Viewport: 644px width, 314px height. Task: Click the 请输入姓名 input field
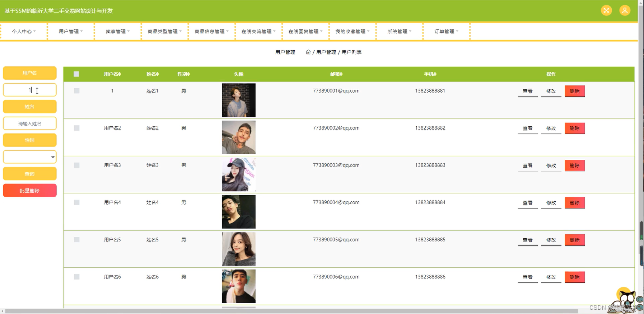pos(30,123)
